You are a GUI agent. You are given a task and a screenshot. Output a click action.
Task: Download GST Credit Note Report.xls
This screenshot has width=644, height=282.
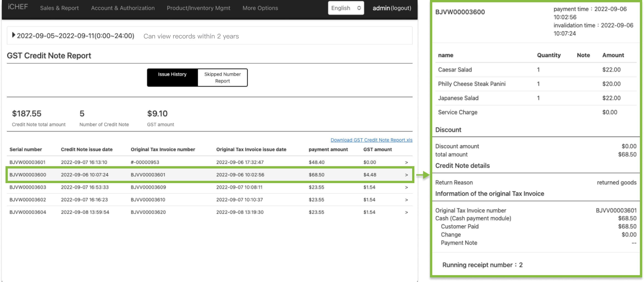coord(371,140)
